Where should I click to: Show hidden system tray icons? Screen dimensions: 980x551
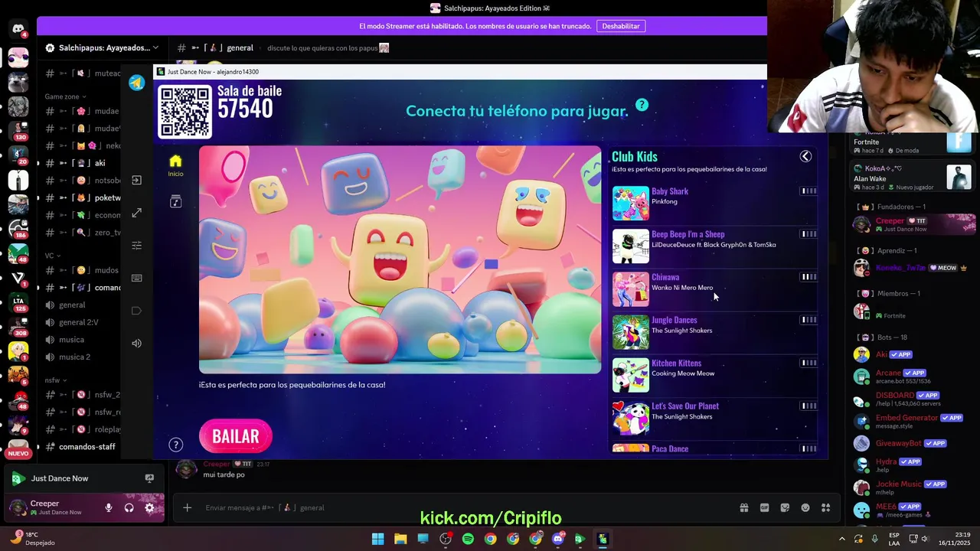pos(842,539)
